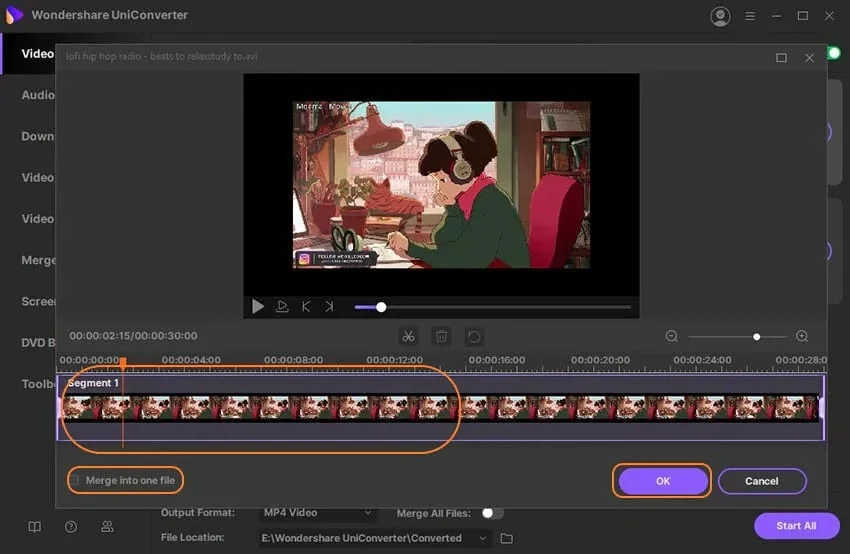Screen dimensions: 850x554
Task: Zoom out the timeline with minus magnifier
Action: click(x=671, y=337)
